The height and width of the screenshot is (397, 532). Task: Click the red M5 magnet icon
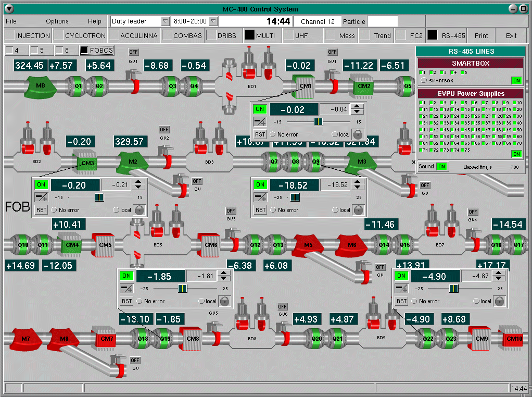(x=308, y=244)
